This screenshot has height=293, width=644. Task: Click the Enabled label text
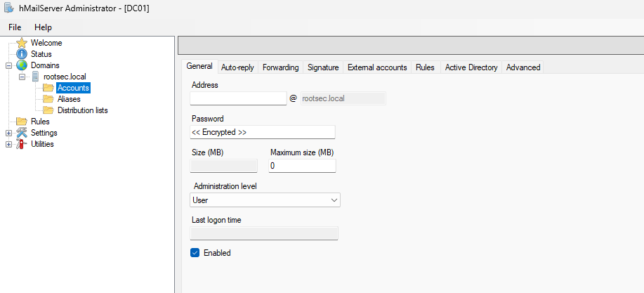coord(217,253)
